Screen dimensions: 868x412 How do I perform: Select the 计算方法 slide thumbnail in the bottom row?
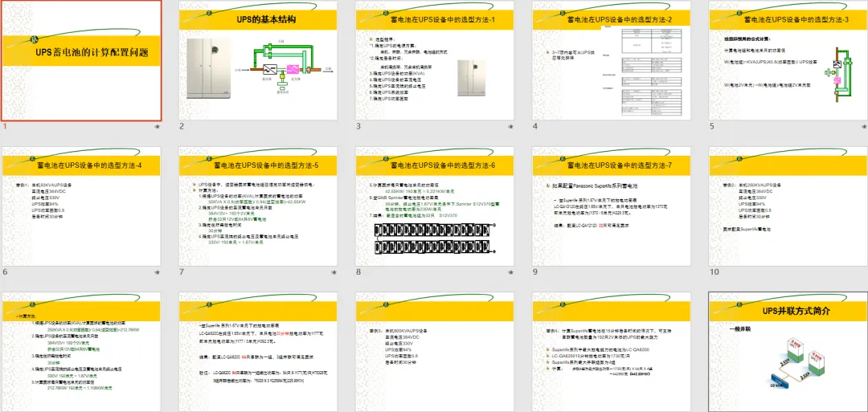tap(81, 353)
